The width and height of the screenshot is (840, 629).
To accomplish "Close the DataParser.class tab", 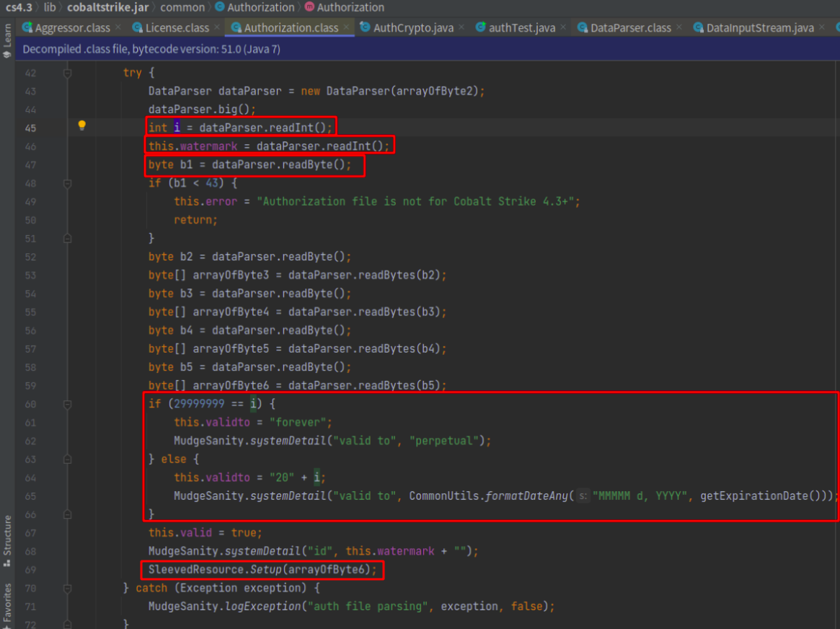I will pyautogui.click(x=678, y=27).
